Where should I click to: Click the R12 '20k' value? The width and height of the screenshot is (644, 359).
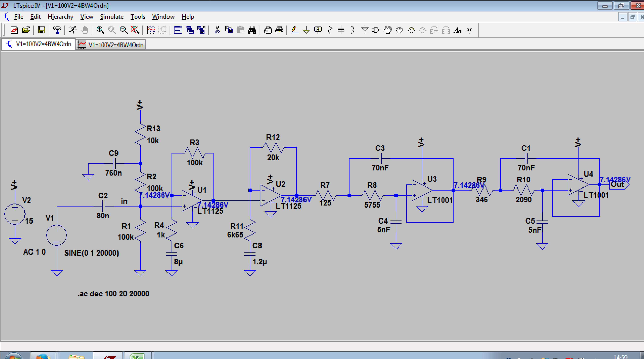point(273,157)
